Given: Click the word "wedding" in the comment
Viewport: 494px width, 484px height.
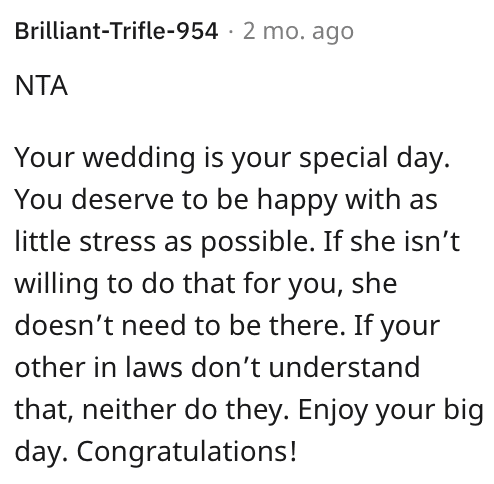Looking at the screenshot, I should click(x=139, y=158).
